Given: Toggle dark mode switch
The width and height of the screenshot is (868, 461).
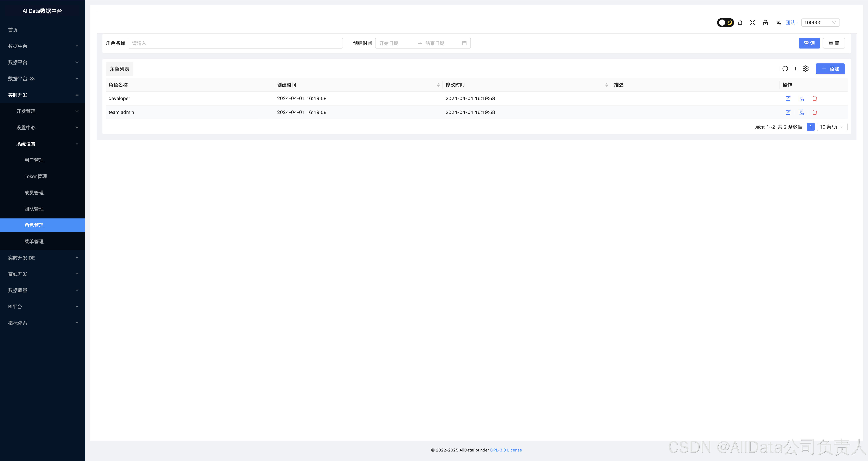Looking at the screenshot, I should pyautogui.click(x=725, y=23).
